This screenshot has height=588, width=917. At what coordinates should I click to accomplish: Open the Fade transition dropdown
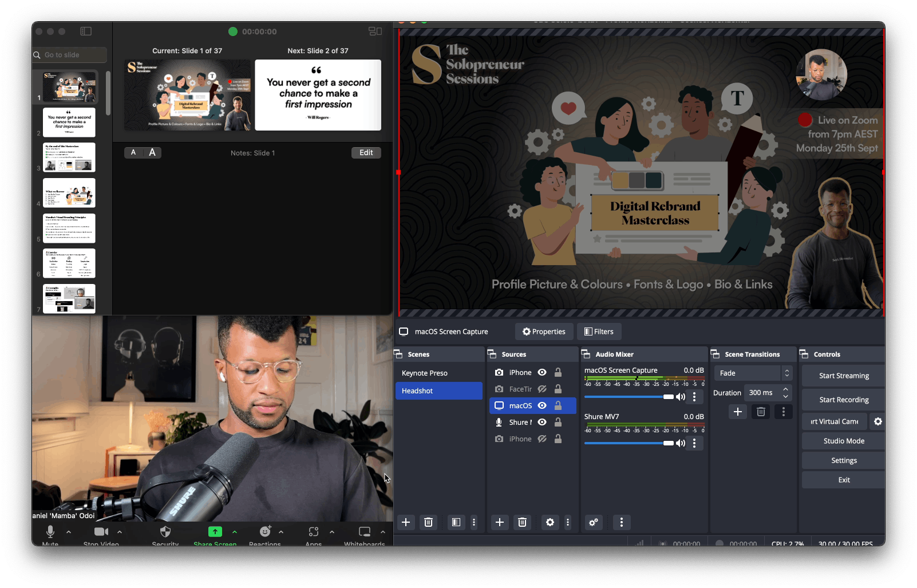coord(753,373)
